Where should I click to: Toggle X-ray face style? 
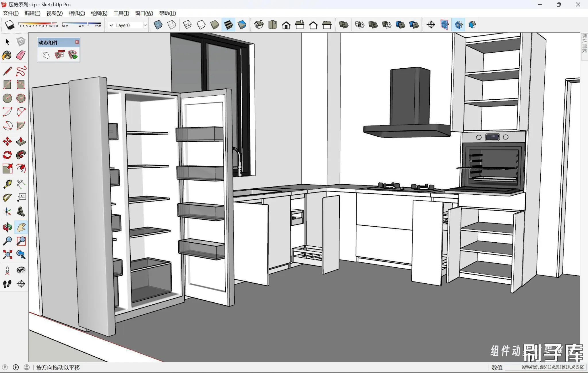click(158, 25)
